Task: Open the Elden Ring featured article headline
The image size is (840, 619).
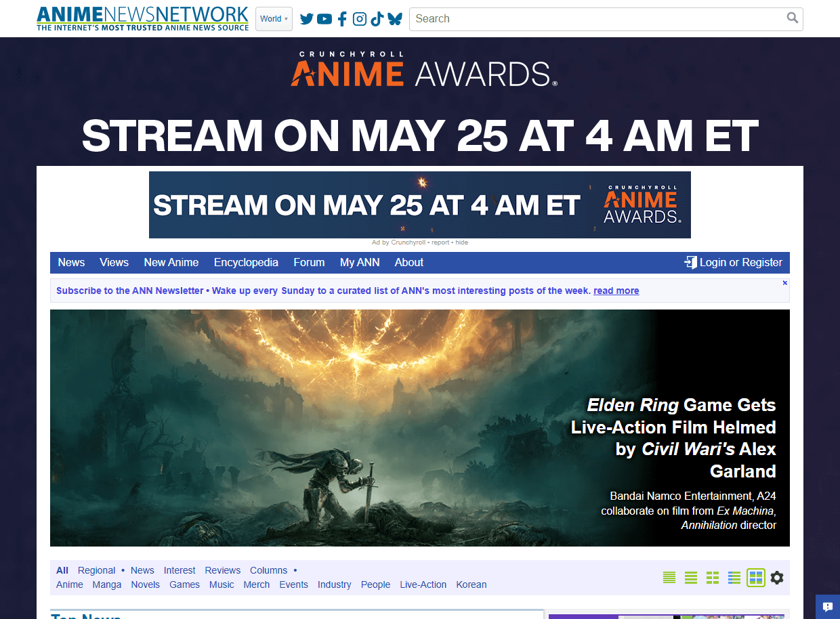Action: point(673,437)
